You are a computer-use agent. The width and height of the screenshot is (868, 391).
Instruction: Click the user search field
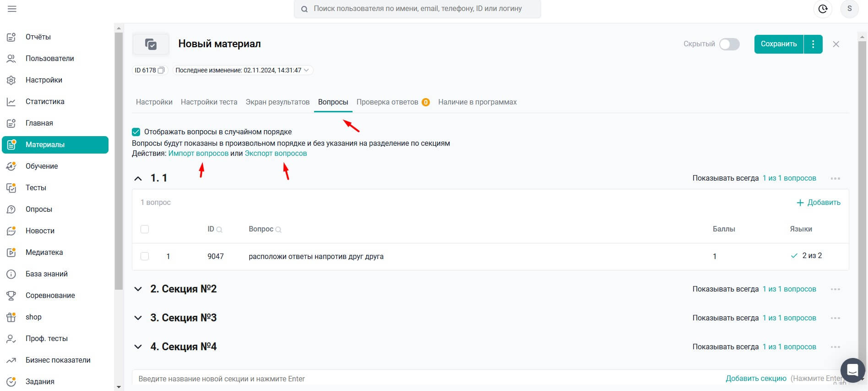(x=418, y=9)
